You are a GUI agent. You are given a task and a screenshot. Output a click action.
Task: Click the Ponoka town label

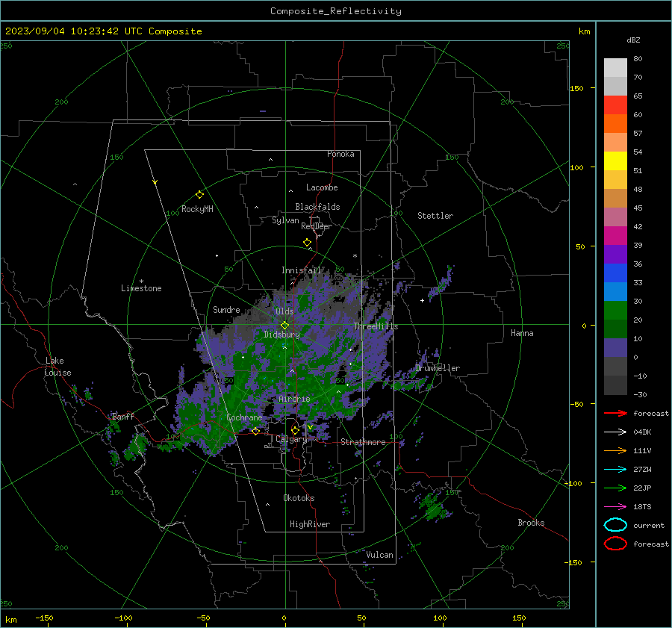[x=340, y=154]
